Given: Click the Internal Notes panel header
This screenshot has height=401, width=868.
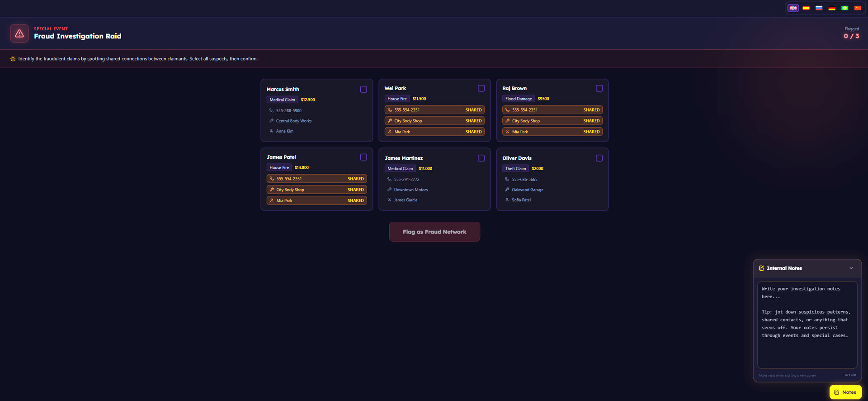Looking at the screenshot, I should pos(784,268).
